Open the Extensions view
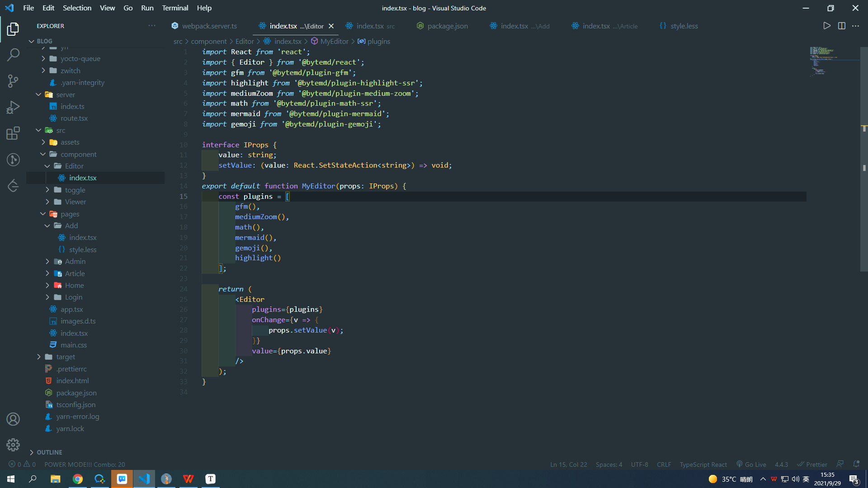The height and width of the screenshot is (488, 868). [13, 133]
